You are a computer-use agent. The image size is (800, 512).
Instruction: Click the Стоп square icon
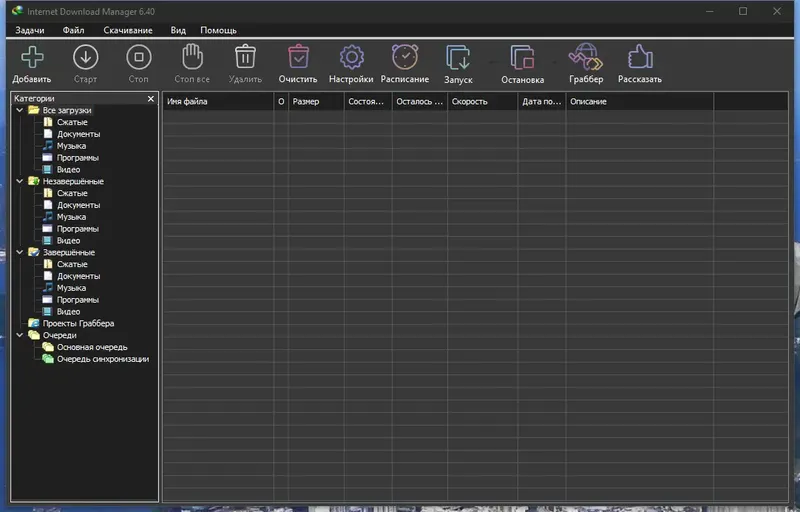coord(139,57)
